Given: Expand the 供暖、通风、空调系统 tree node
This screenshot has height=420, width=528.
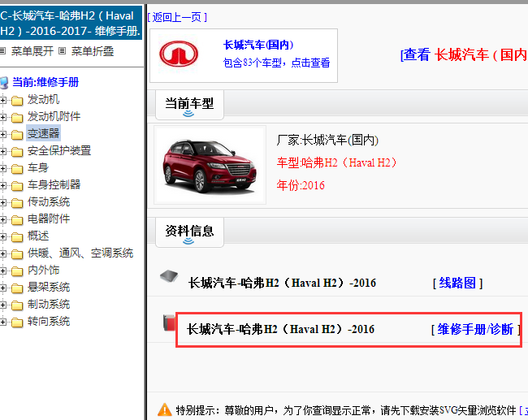Looking at the screenshot, I should pos(2,253).
